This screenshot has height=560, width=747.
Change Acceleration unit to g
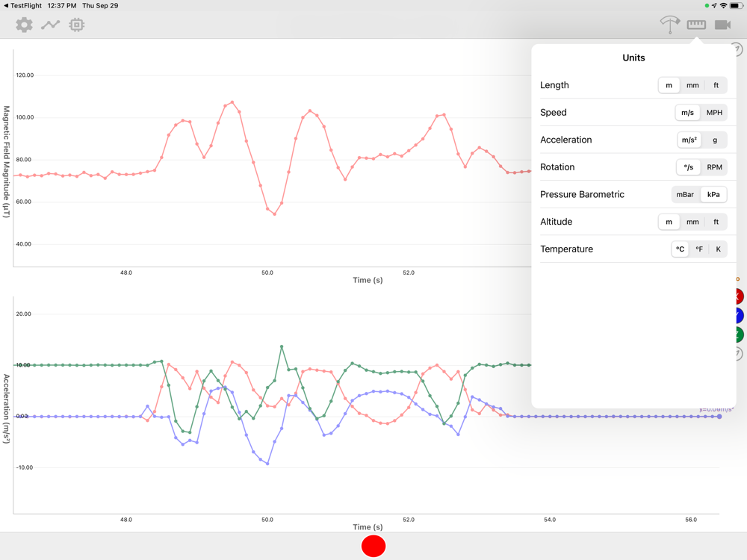point(715,140)
